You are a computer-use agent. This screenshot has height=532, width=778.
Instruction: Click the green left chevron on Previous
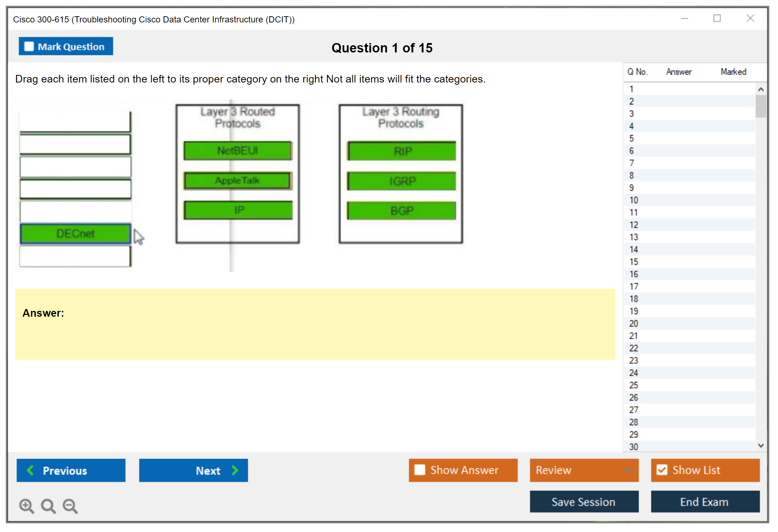(30, 470)
